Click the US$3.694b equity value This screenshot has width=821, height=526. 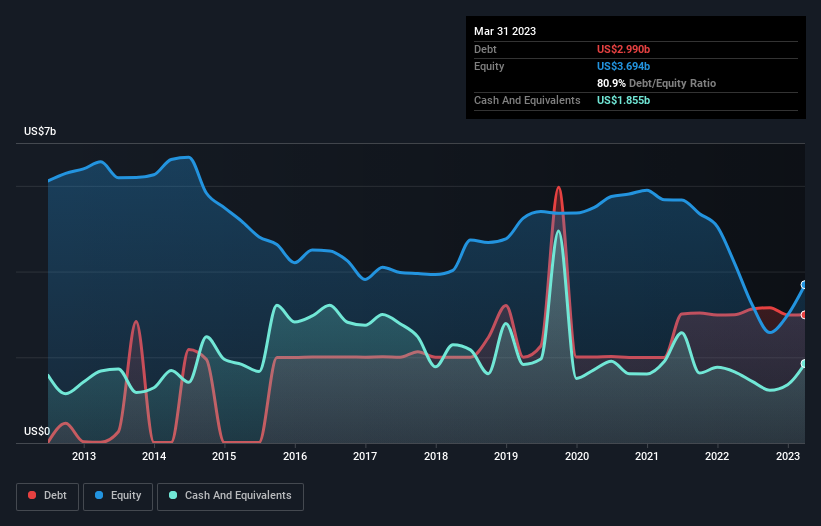(623, 66)
